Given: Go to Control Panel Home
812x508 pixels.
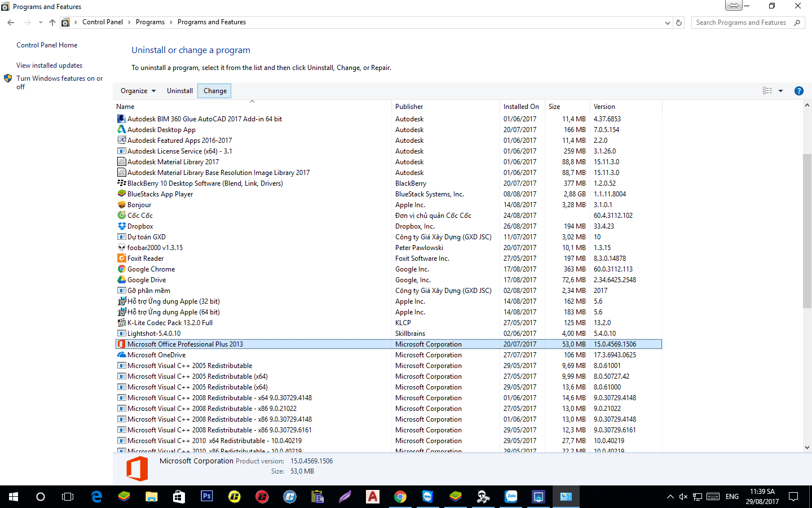Looking at the screenshot, I should coord(47,45).
